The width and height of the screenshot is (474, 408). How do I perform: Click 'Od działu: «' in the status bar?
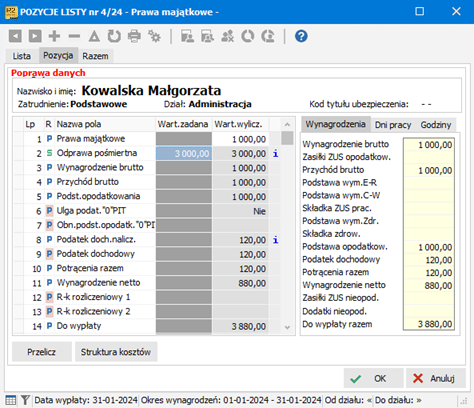pos(349,400)
